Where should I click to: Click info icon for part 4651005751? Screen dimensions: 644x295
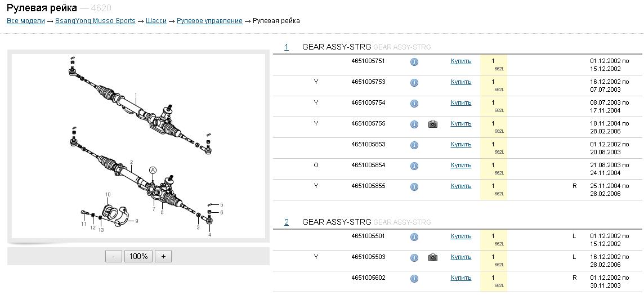pyautogui.click(x=414, y=62)
